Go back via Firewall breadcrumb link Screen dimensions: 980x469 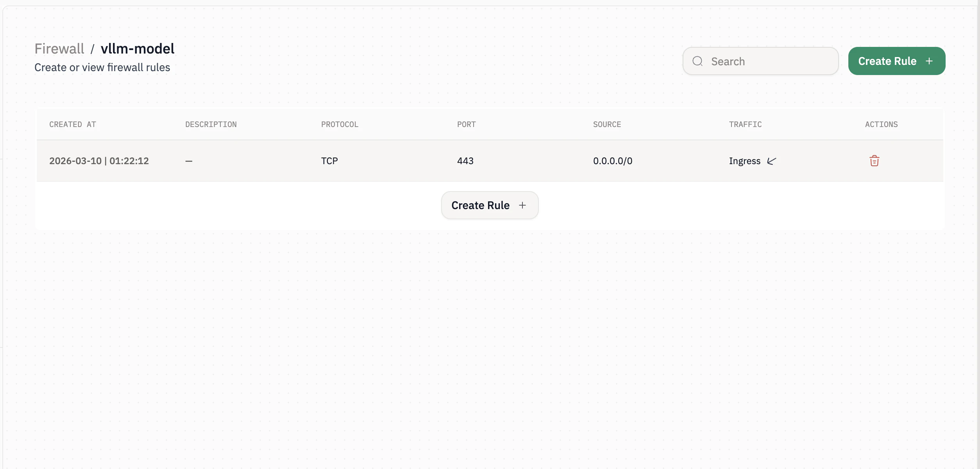tap(59, 49)
